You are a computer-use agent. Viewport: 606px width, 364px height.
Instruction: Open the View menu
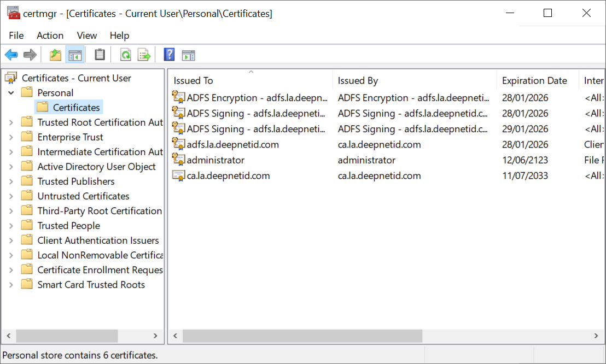coord(87,36)
